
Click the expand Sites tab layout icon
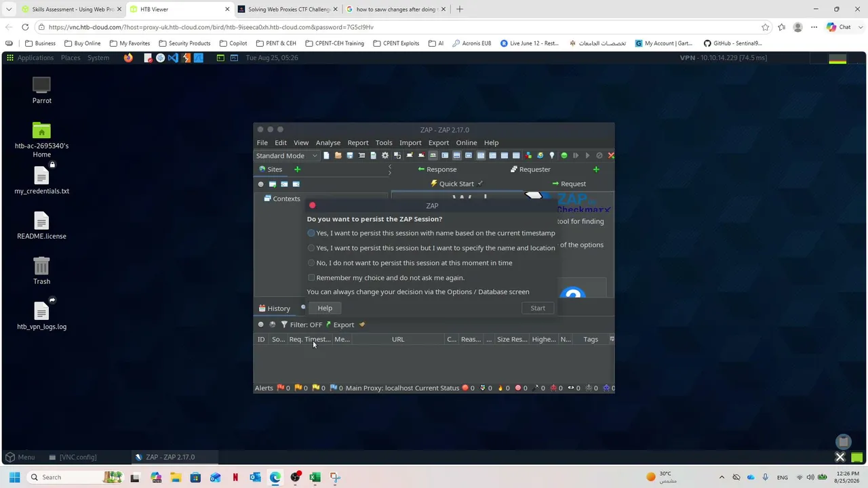445,155
